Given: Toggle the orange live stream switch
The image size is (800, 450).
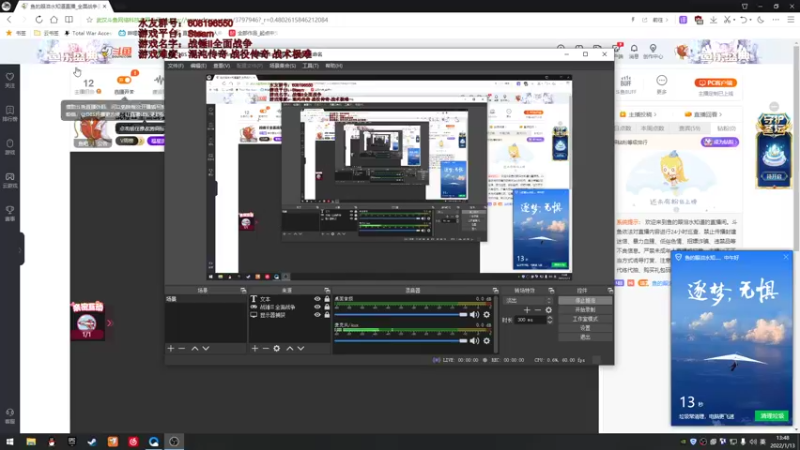Looking at the screenshot, I should [x=123, y=80].
